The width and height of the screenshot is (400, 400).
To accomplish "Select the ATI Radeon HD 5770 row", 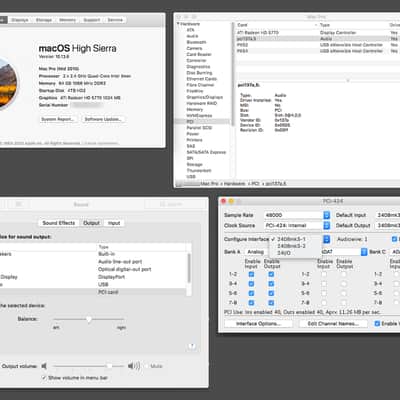I will [318, 33].
